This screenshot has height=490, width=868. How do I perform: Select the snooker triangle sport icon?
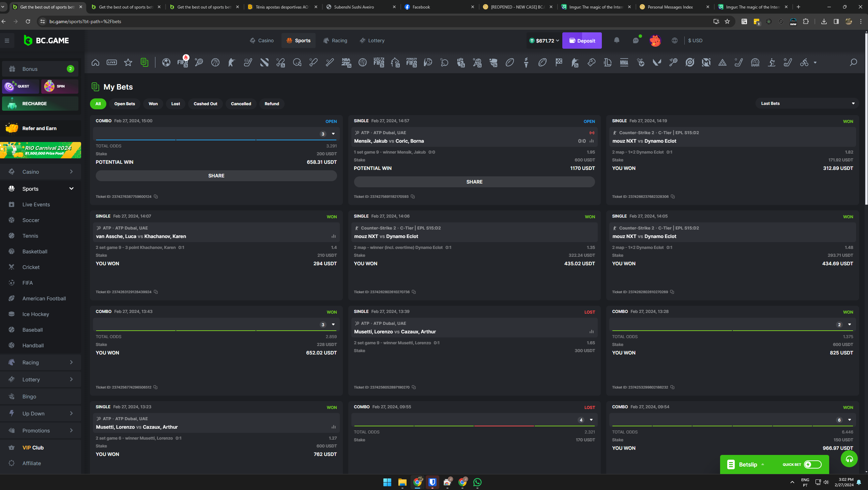[x=722, y=62]
